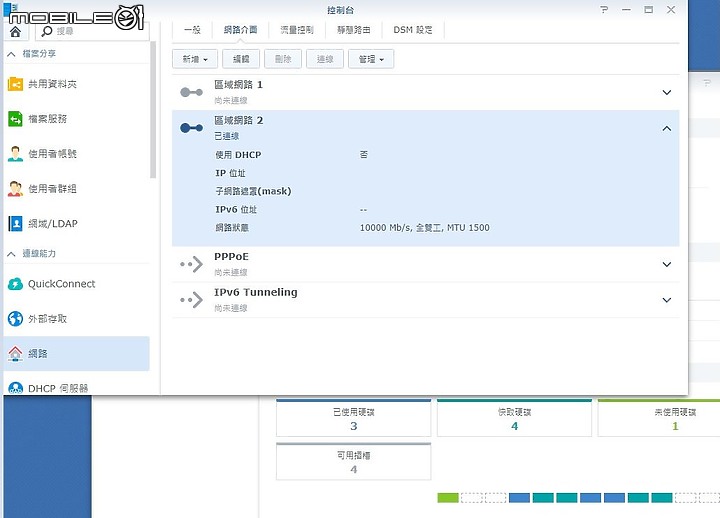Collapse the 檔案分享 sidebar section
Image resolution: width=720 pixels, height=518 pixels.
[x=11, y=54]
